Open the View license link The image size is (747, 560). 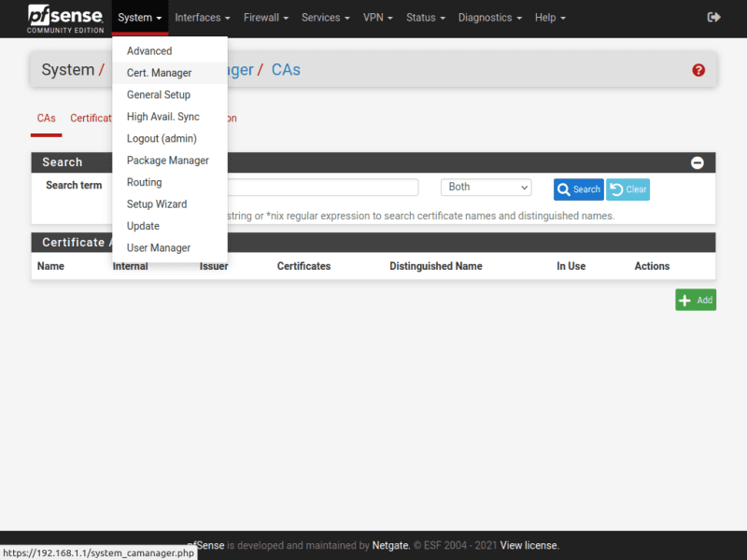point(529,545)
